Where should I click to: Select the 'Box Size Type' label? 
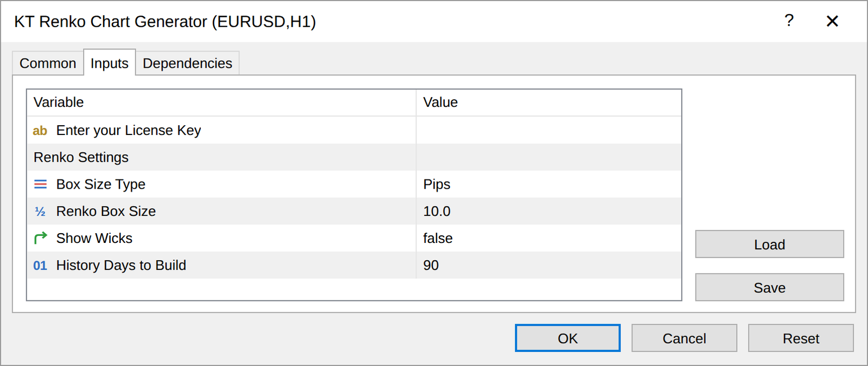pyautogui.click(x=101, y=184)
